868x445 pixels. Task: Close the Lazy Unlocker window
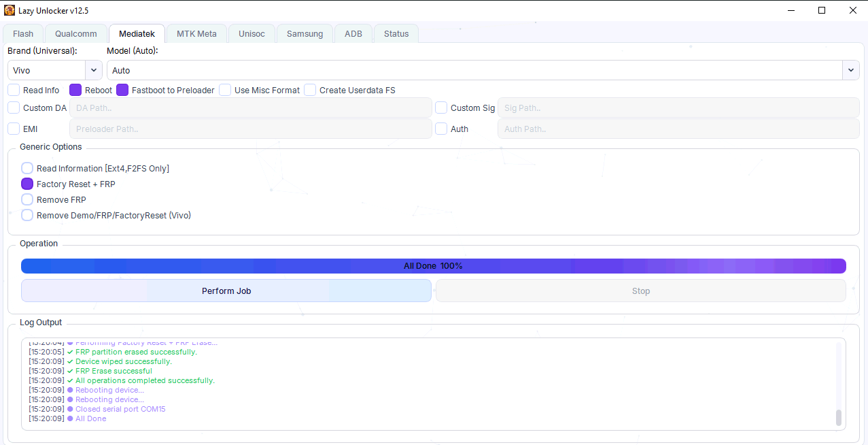coord(853,10)
